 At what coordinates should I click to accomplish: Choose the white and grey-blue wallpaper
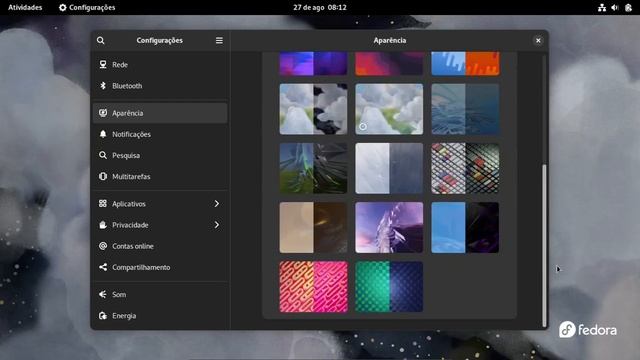389,168
